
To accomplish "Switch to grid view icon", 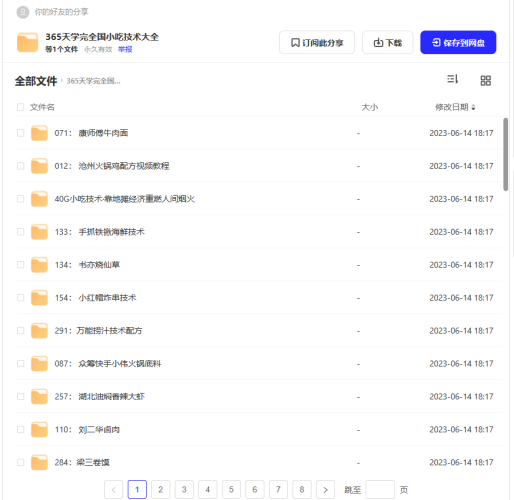I will click(485, 80).
